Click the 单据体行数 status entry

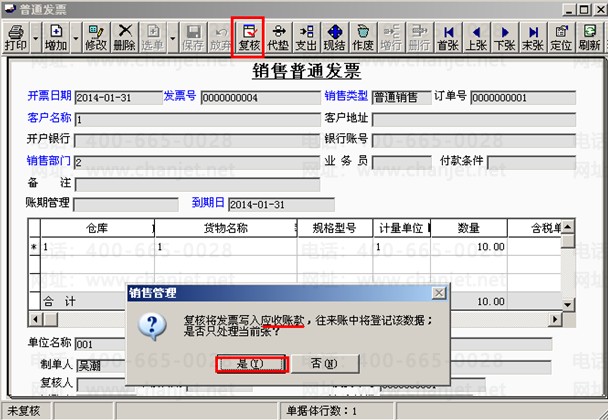pyautogui.click(x=337, y=411)
